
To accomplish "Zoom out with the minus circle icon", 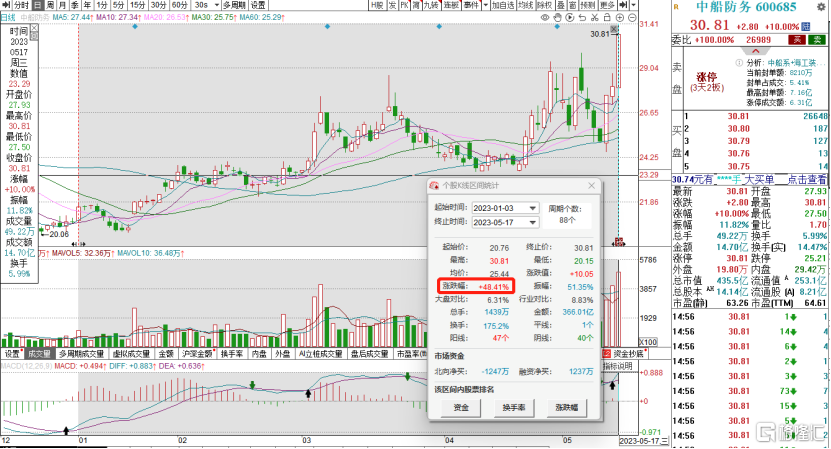I will tap(632, 17).
